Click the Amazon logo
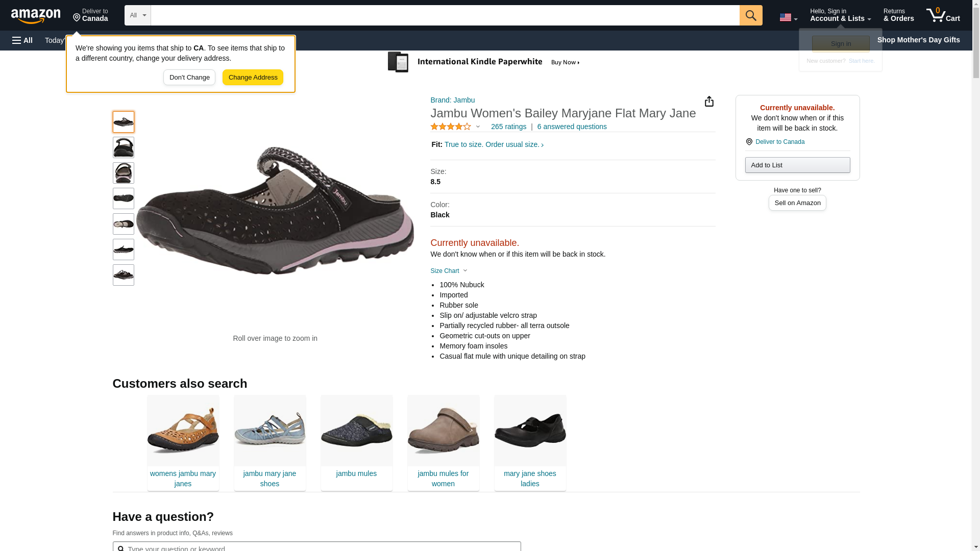980x551 pixels. click(36, 16)
